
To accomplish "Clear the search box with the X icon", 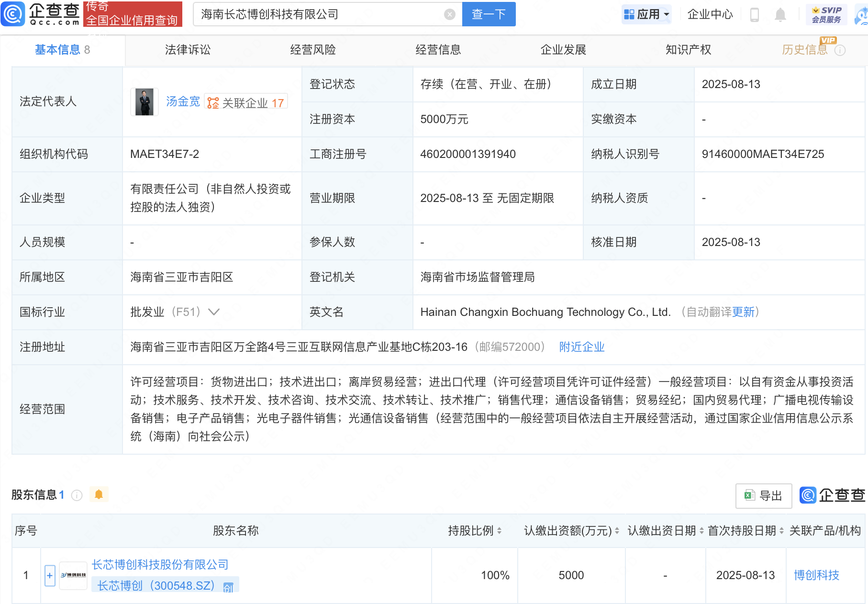I will click(x=449, y=14).
